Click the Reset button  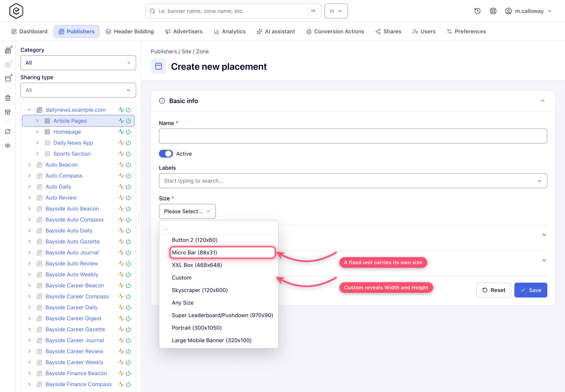[493, 290]
